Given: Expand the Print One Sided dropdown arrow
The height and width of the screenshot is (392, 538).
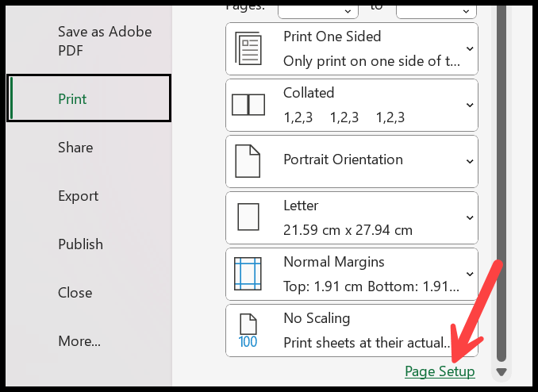Looking at the screenshot, I should [x=470, y=48].
